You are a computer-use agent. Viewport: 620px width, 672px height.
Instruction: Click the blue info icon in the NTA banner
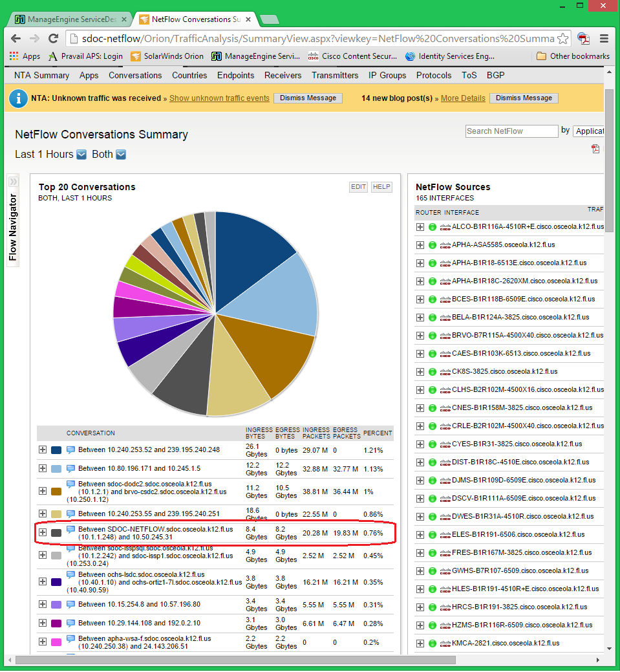coord(18,98)
